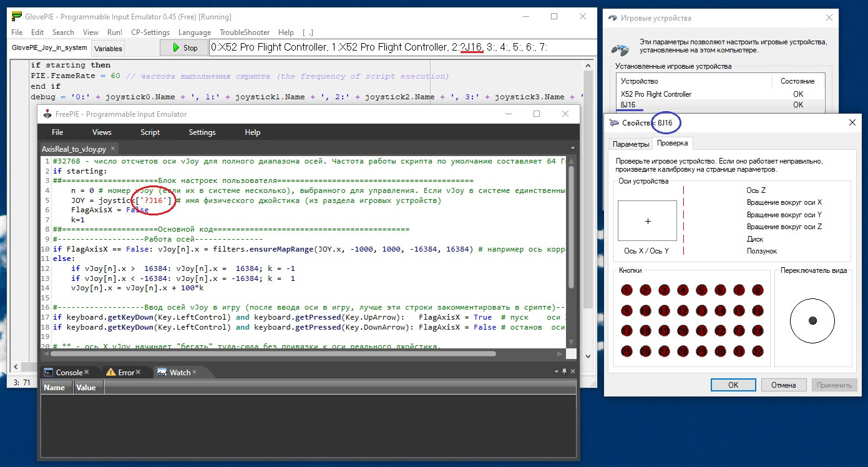Open the Help menu in FreePIE
Viewport: 868px width, 467px height.
click(x=253, y=132)
